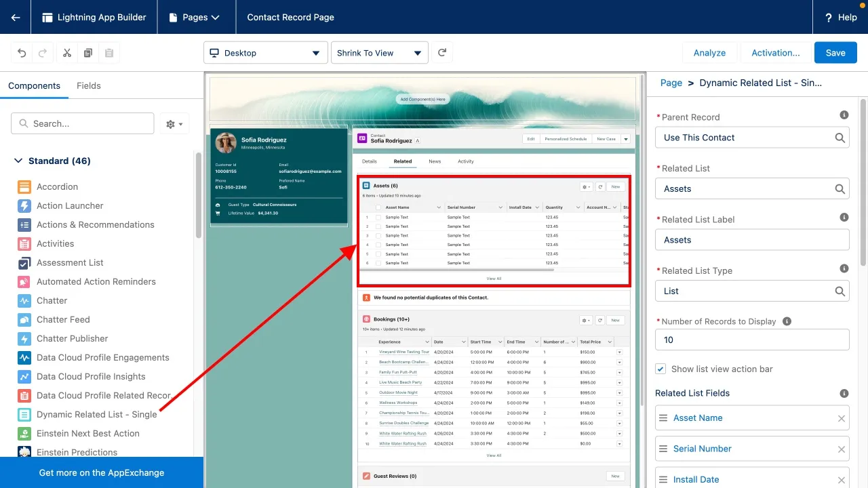Collapse the Standard components section

pyautogui.click(x=18, y=161)
